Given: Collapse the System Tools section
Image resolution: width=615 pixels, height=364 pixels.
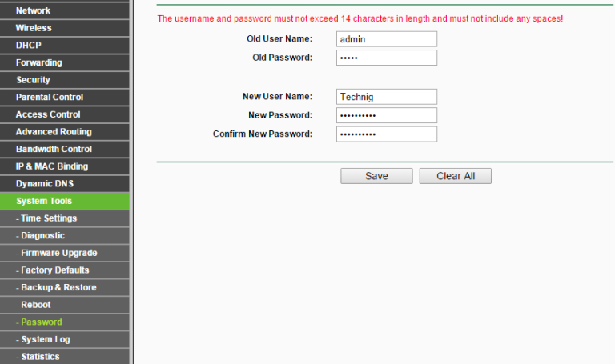Looking at the screenshot, I should click(x=44, y=201).
